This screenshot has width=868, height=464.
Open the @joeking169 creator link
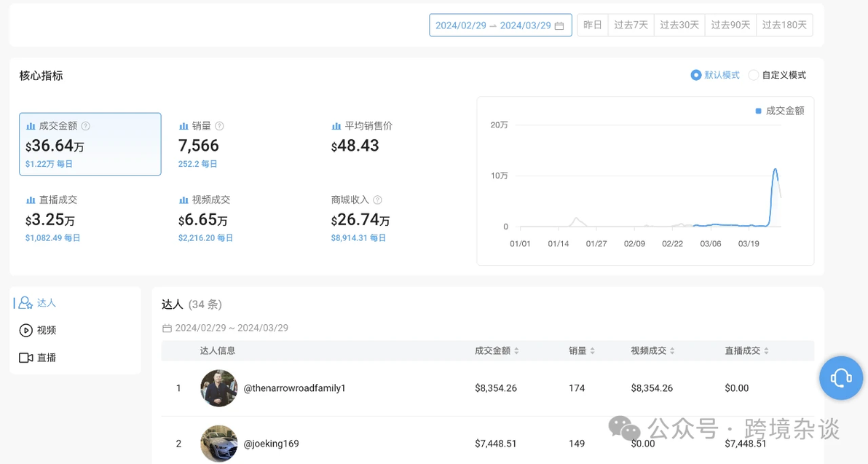271,444
